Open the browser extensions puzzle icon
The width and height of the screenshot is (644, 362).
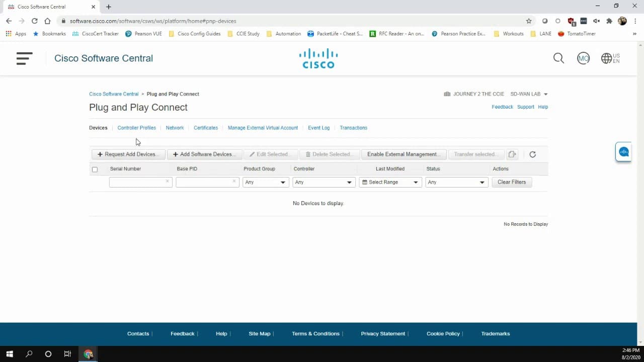(609, 21)
